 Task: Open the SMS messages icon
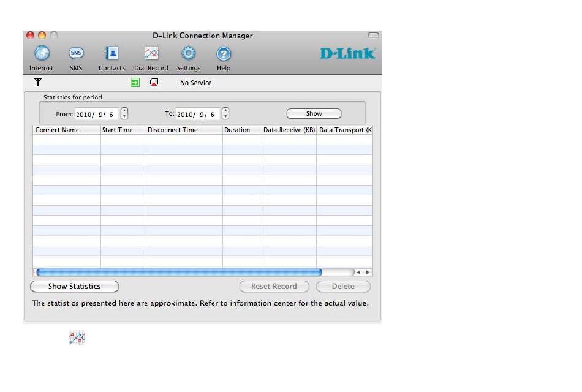[x=76, y=53]
